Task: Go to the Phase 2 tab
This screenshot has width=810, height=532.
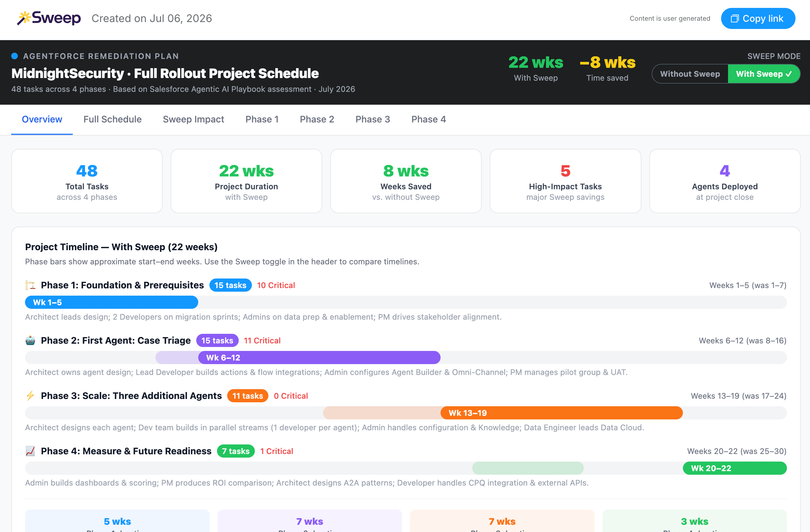Action: point(317,119)
